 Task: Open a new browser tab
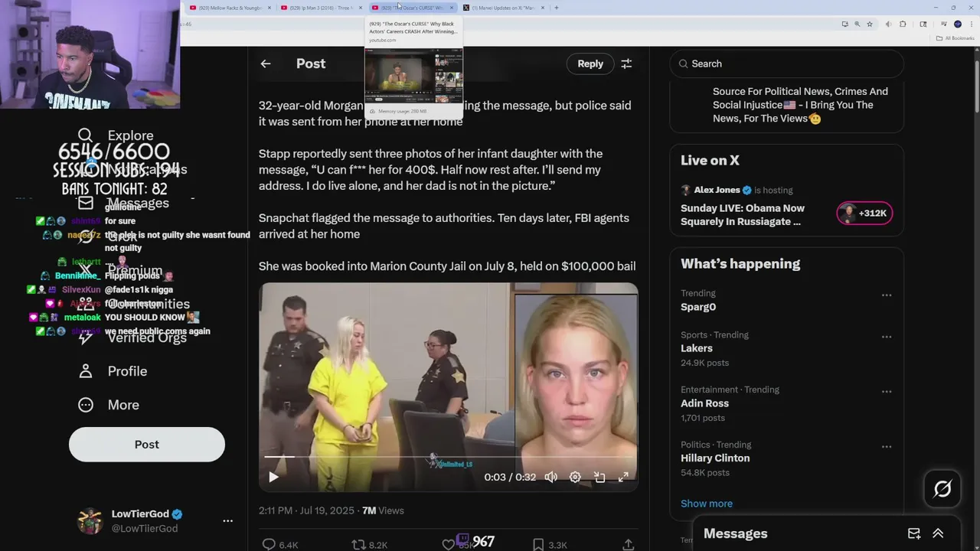tap(557, 8)
